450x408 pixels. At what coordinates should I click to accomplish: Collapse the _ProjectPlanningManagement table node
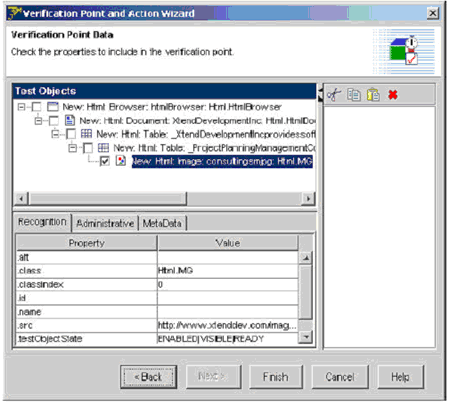[73, 148]
